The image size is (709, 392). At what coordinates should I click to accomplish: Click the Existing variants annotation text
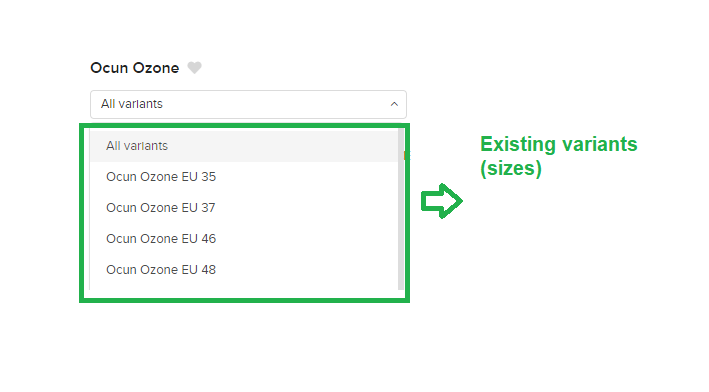(x=558, y=144)
